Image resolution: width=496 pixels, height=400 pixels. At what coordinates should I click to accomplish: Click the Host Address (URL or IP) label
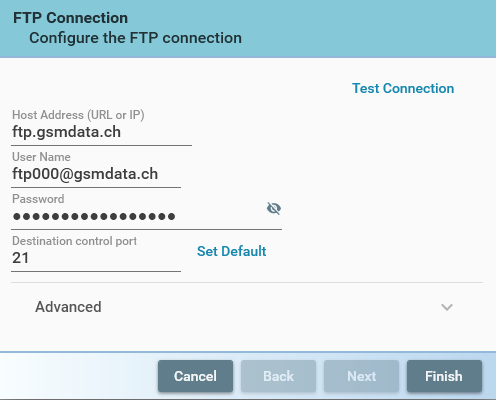78,115
